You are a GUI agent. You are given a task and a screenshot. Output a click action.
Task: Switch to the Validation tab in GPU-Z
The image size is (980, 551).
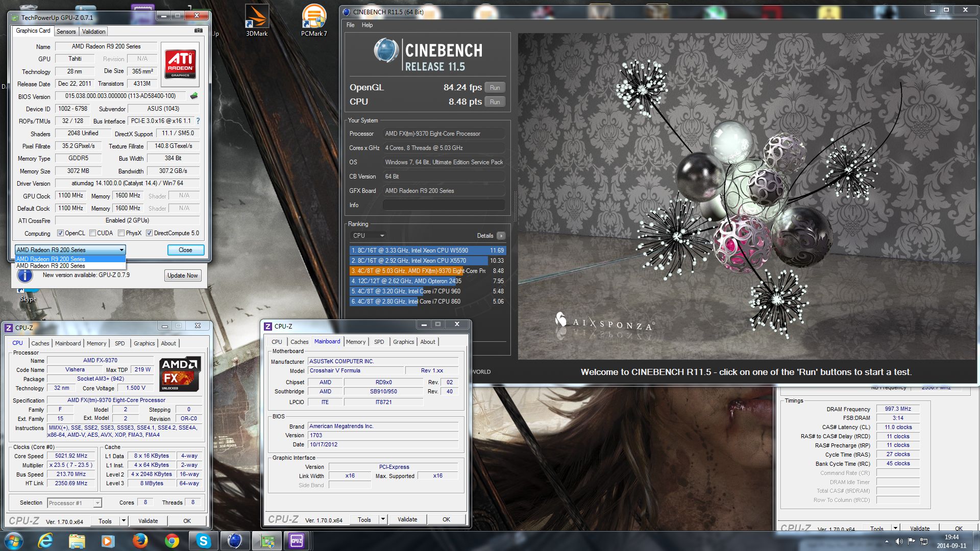click(93, 32)
